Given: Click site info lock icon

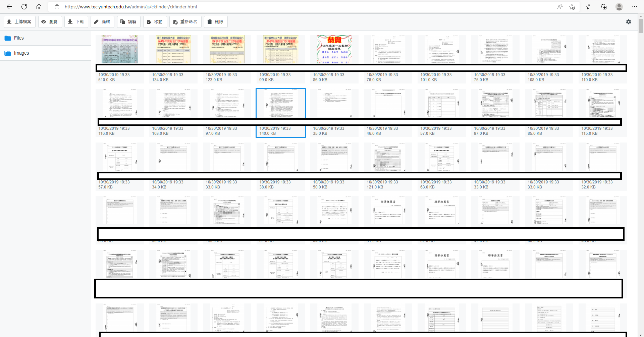Looking at the screenshot, I should (x=57, y=7).
